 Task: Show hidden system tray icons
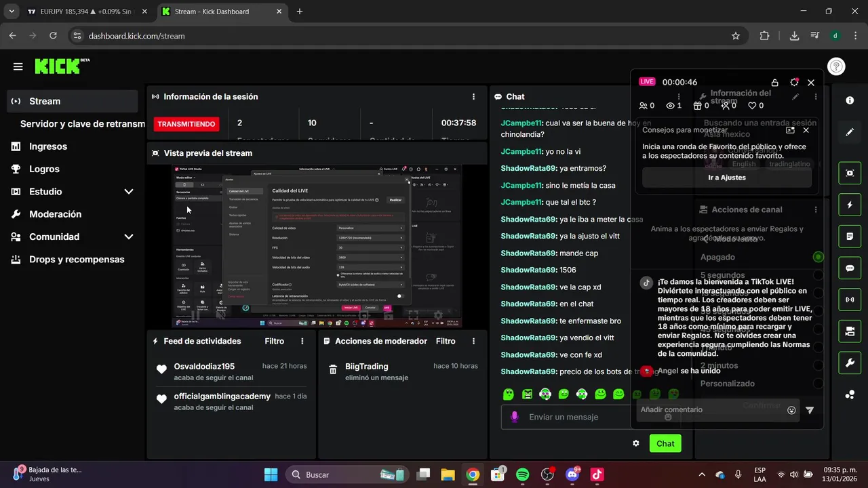[702, 474]
